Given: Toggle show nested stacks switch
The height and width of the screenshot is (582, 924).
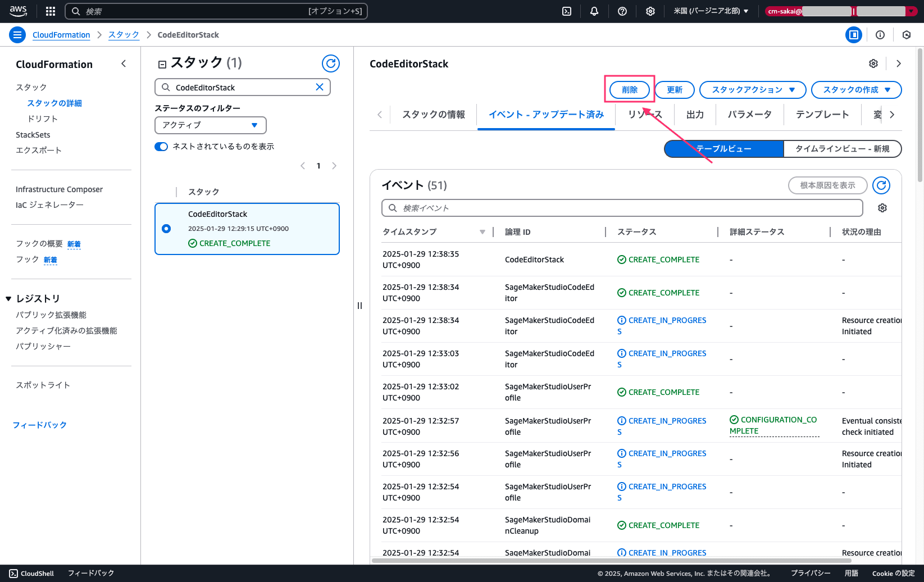Looking at the screenshot, I should (161, 147).
